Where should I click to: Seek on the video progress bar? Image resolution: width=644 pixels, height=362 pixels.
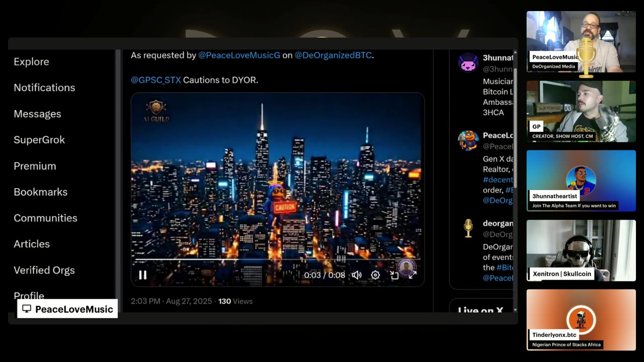277,259
